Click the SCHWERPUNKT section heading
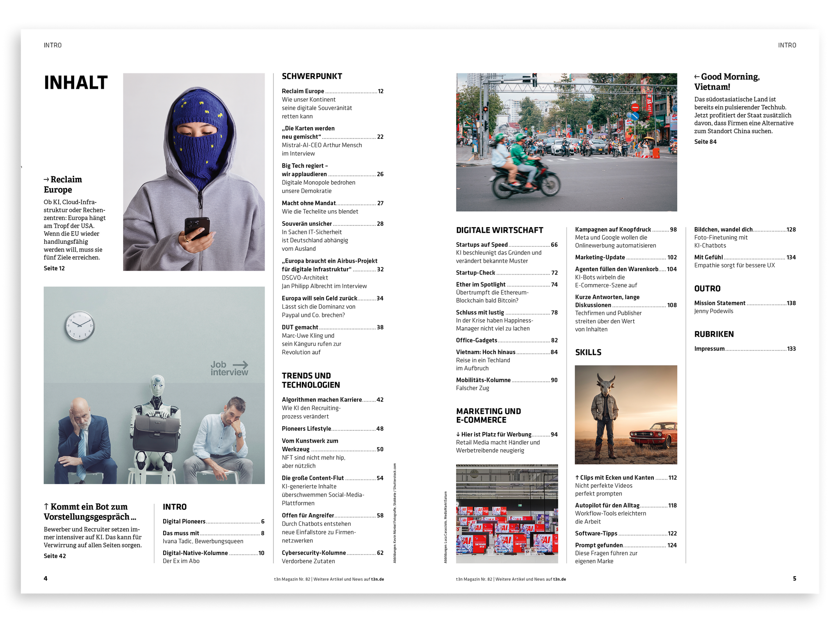840x623 pixels. pyautogui.click(x=312, y=76)
